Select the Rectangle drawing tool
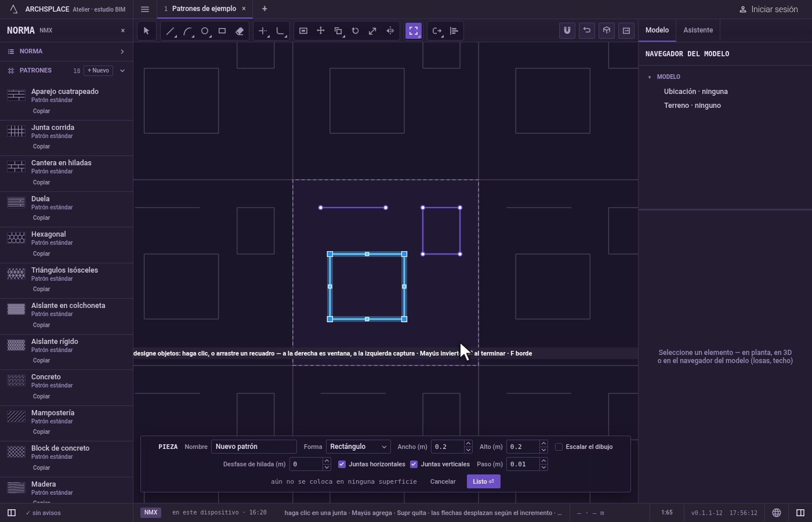Viewport: 812px width, 522px height. [x=222, y=31]
